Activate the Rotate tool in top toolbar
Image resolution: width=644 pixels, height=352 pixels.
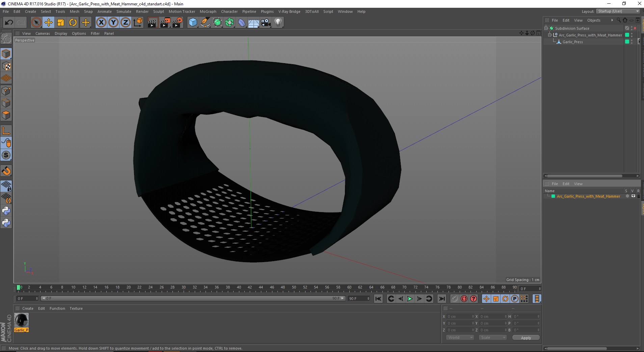[73, 23]
